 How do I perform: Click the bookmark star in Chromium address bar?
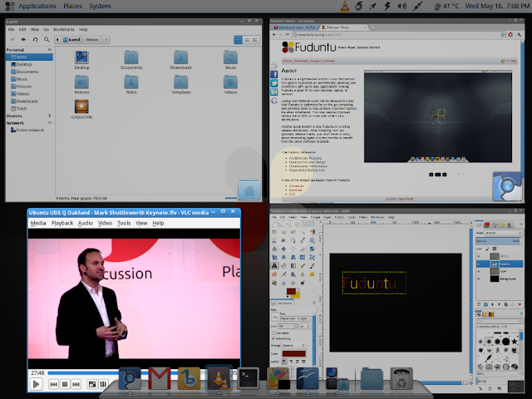[x=503, y=35]
